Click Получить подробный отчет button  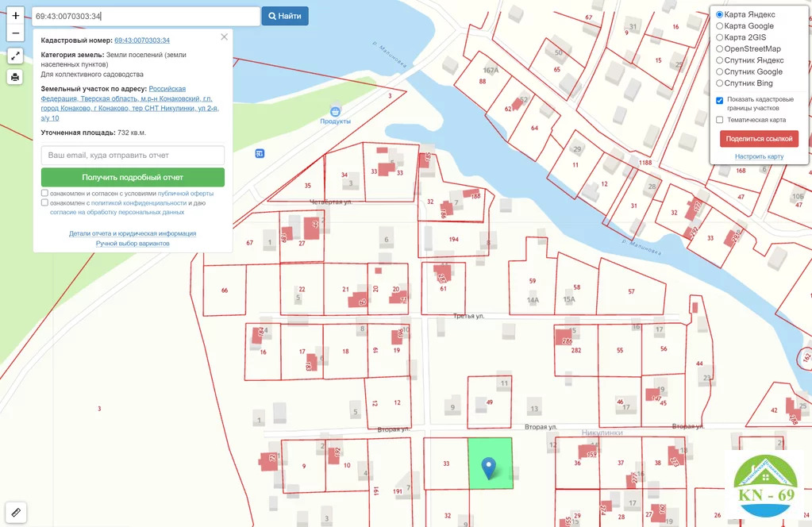coord(133,177)
